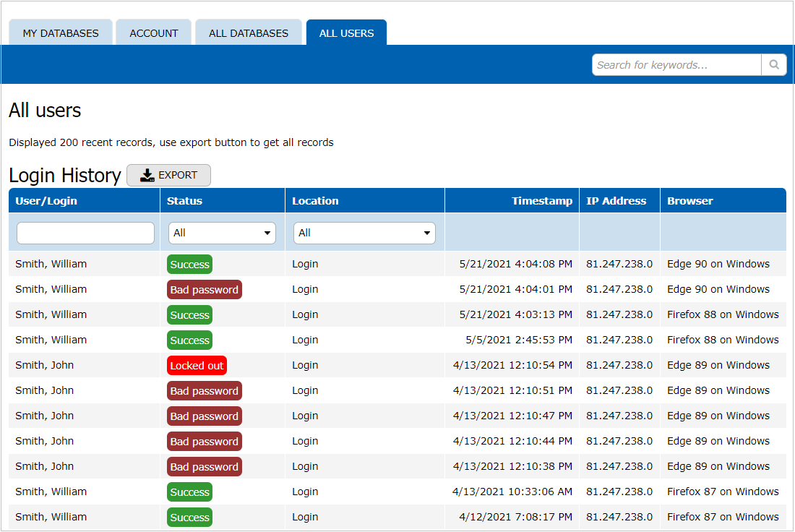
Task: Click Success badge for 4/13/2021 10:33:06 AM
Action: (189, 492)
